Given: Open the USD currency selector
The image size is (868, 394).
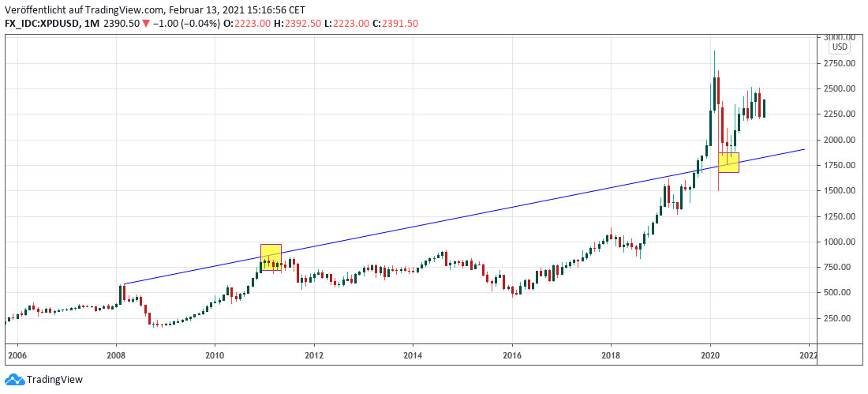Looking at the screenshot, I should point(839,47).
